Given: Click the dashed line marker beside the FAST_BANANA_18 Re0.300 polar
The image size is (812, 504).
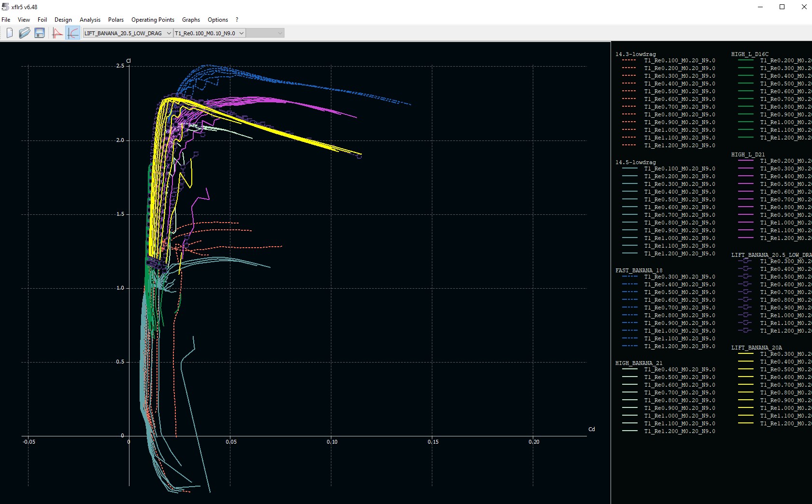Looking at the screenshot, I should tap(629, 277).
